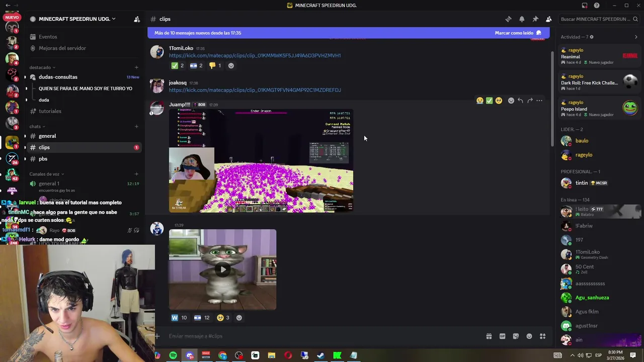644x362 pixels.
Task: Toggle the checkmark reaction with count 2
Action: pyautogui.click(x=178, y=66)
